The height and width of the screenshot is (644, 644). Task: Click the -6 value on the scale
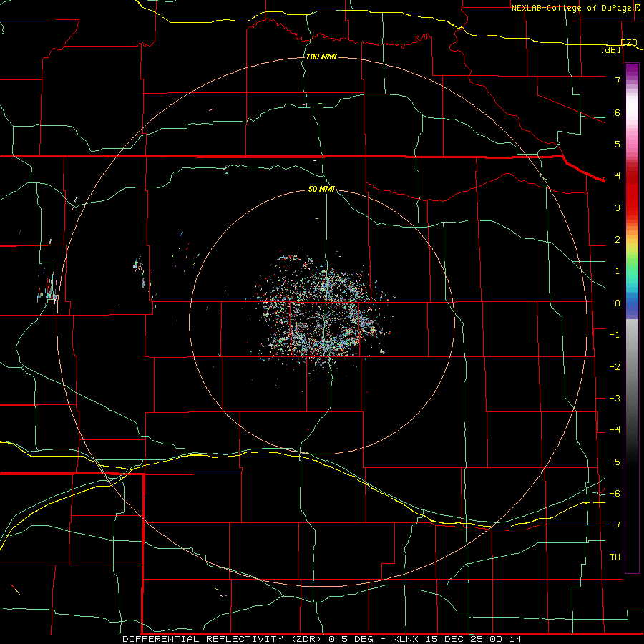(615, 494)
